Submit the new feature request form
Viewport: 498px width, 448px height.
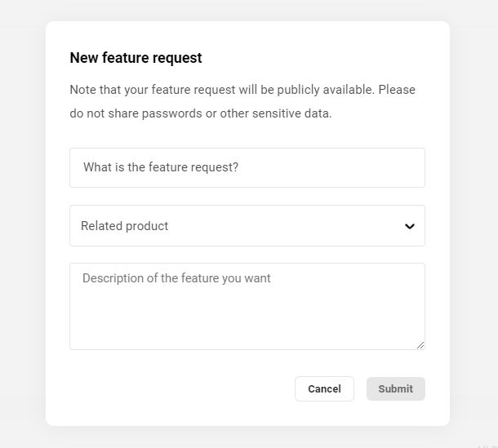click(395, 389)
